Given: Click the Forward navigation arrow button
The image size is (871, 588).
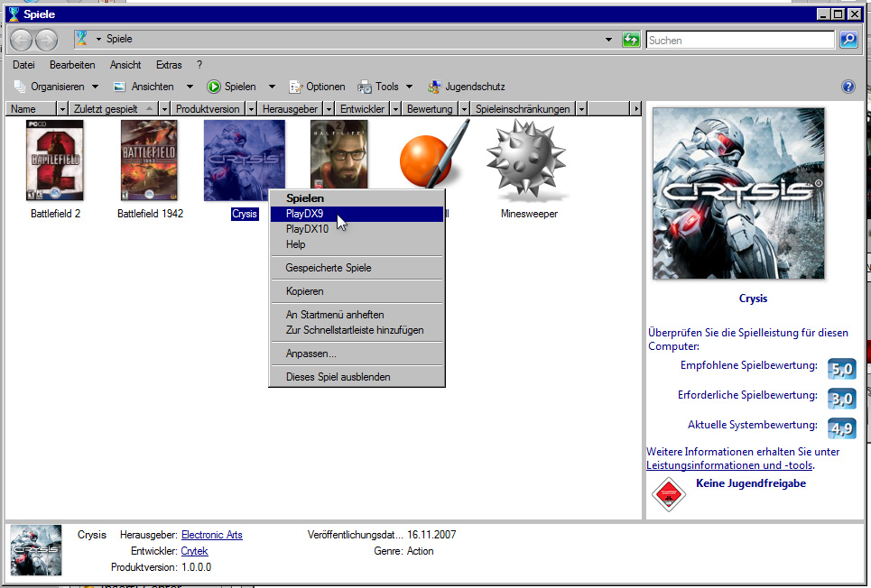Looking at the screenshot, I should click(46, 40).
